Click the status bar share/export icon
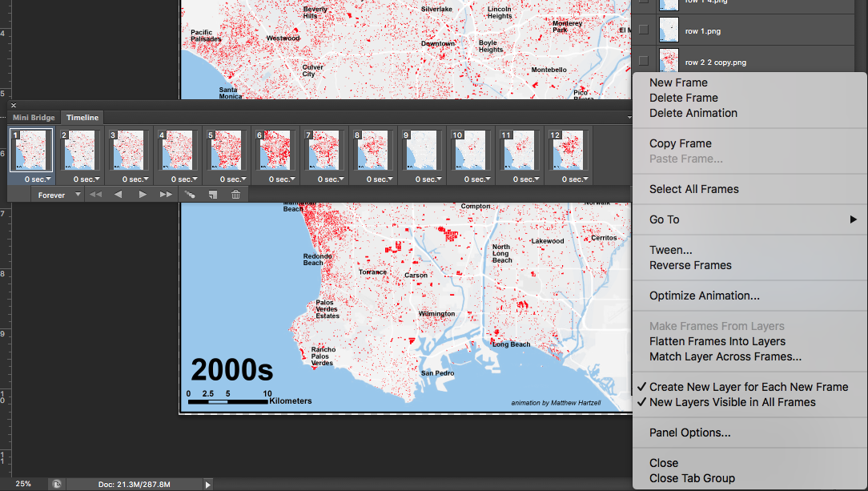The image size is (868, 491). [x=57, y=485]
